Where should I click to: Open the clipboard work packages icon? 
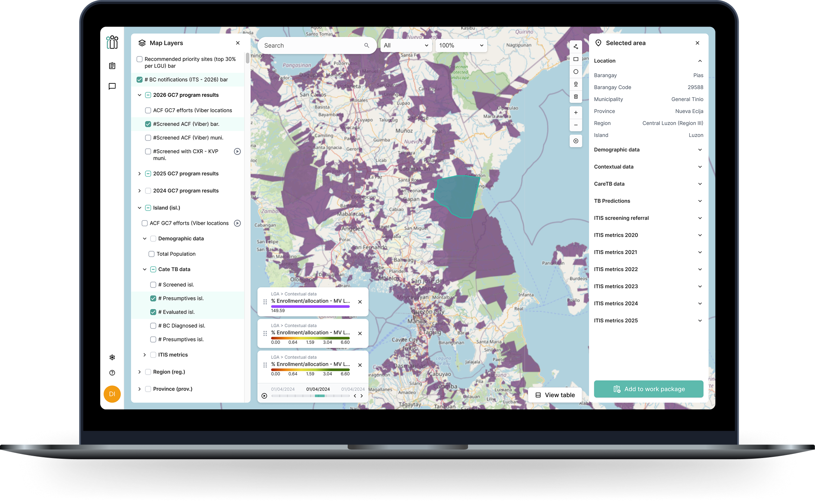[112, 66]
